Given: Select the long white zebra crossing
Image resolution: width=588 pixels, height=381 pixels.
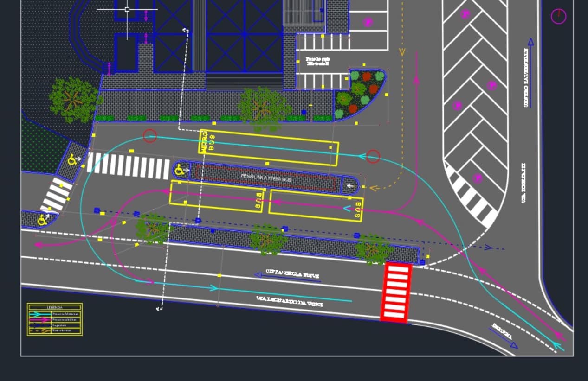Looking at the screenshot, I should point(129,166).
